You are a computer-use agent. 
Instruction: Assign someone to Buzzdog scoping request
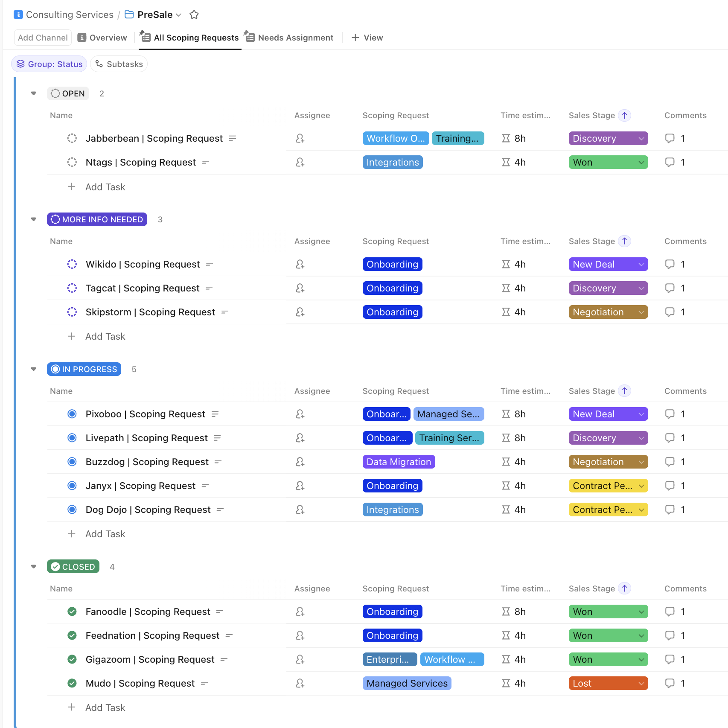(x=300, y=462)
